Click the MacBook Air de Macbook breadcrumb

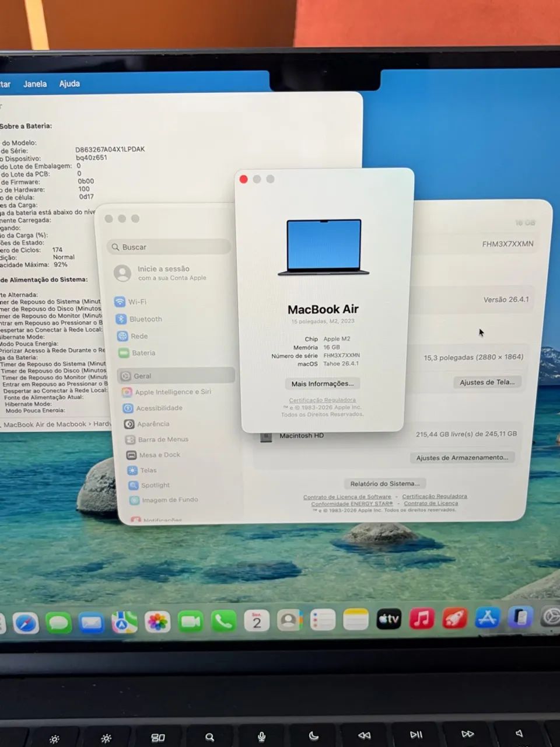click(x=45, y=424)
